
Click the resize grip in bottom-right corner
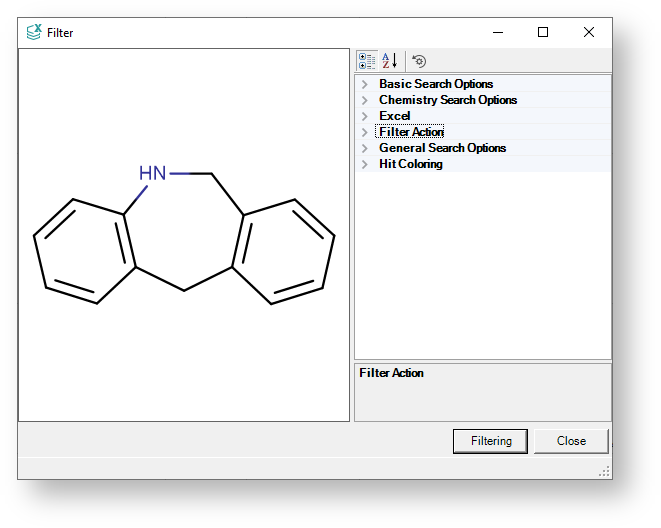(x=604, y=471)
